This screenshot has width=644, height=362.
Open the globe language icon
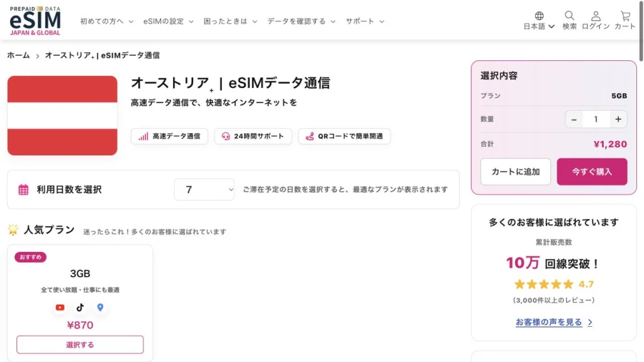coord(539,16)
